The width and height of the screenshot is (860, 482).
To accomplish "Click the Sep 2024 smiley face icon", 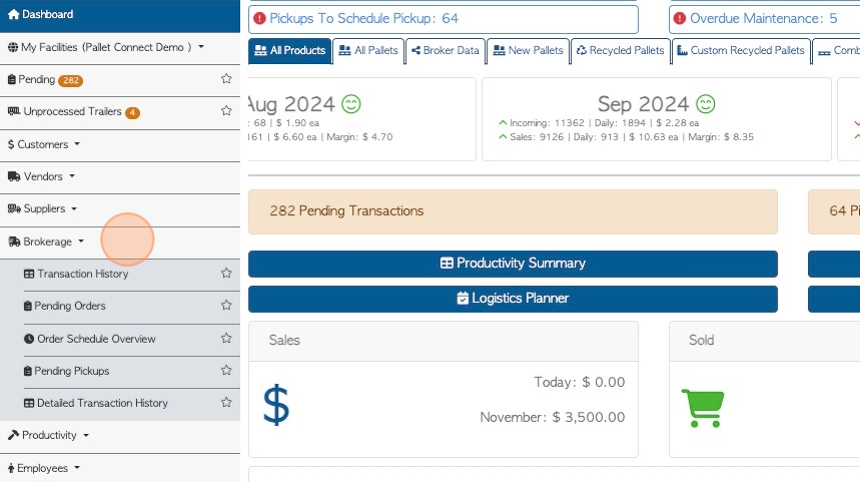I will 705,104.
